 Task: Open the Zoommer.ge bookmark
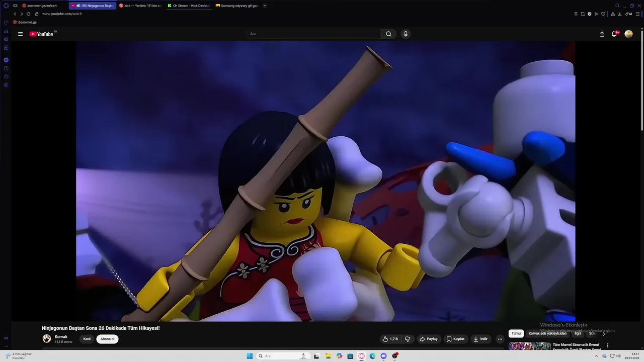[x=25, y=22]
